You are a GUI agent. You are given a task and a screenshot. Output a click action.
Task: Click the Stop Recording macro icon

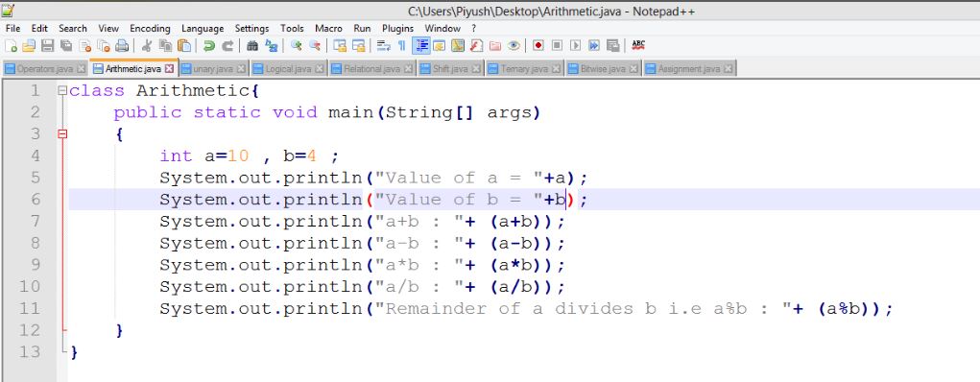coord(557,46)
